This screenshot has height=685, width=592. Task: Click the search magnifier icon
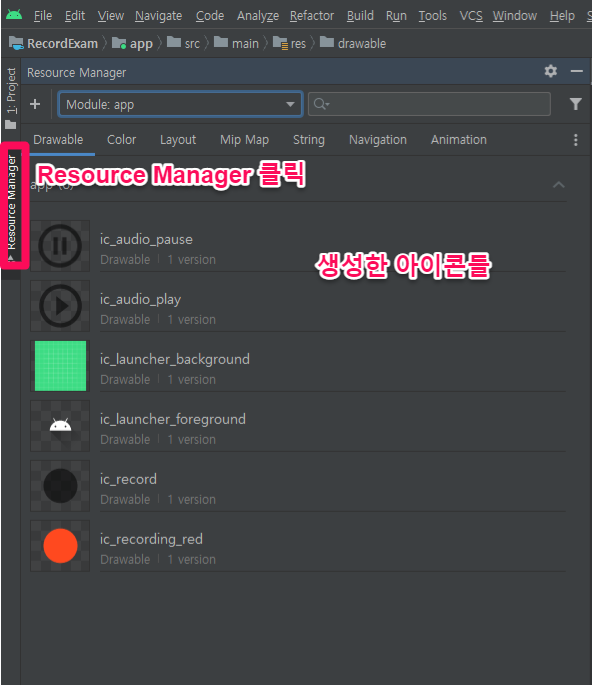point(321,104)
